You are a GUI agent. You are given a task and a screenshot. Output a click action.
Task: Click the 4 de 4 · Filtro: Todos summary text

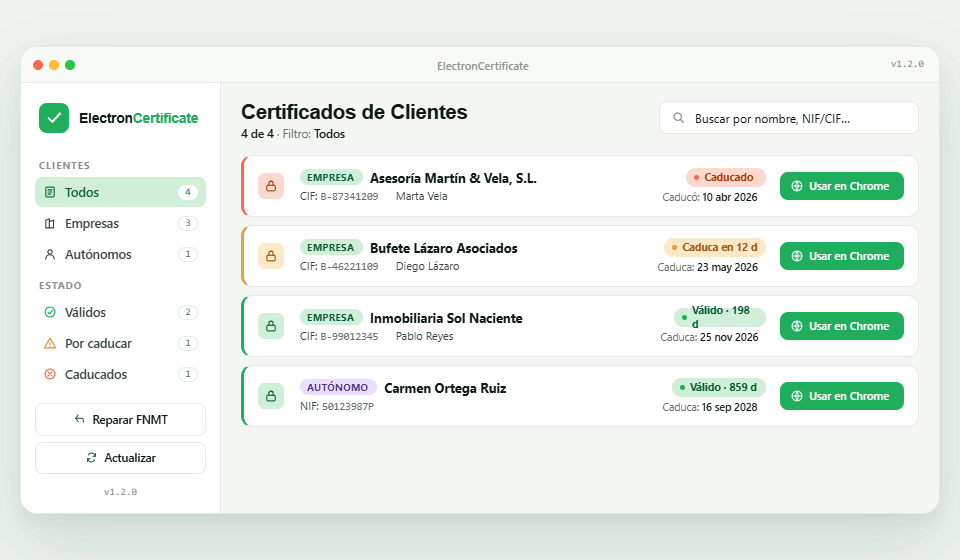293,134
